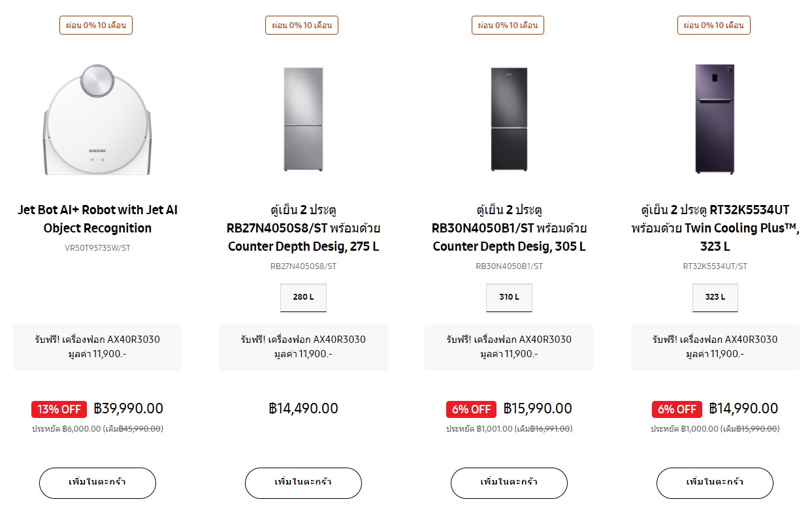Open the RB27N4050S8/ST Counter Depth 275 L title
Viewport: 812px width, 510px height.
pos(303,229)
